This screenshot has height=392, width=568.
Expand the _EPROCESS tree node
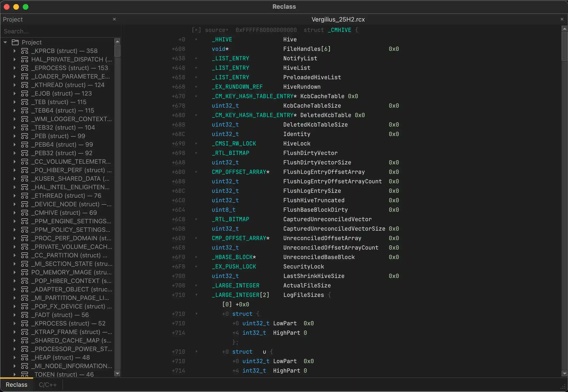14,68
